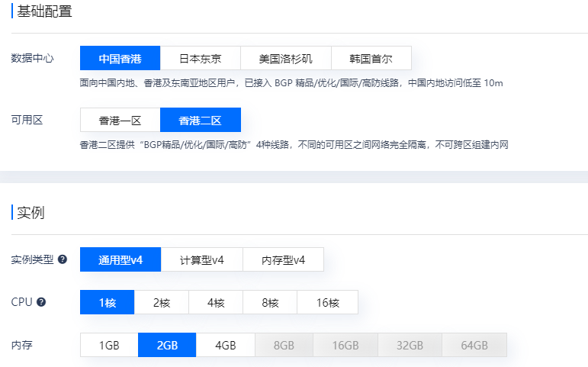Click the 数据中心 field label

[x=32, y=58]
